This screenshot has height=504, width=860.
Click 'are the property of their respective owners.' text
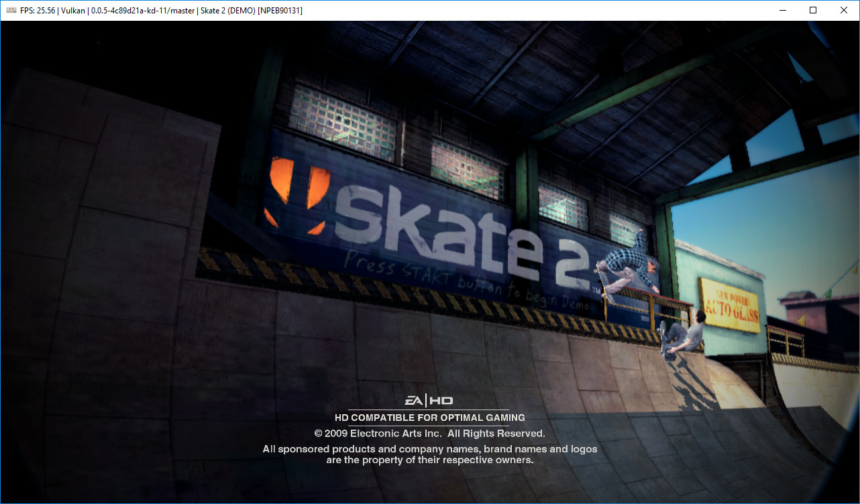click(430, 460)
